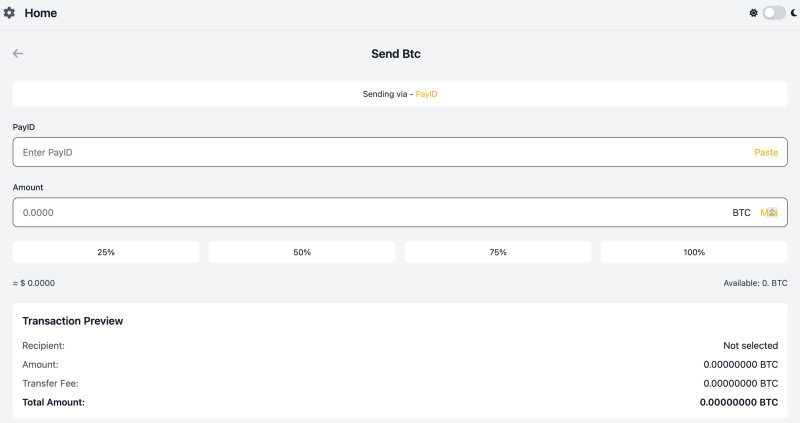Select the 50% amount button

pyautogui.click(x=302, y=252)
